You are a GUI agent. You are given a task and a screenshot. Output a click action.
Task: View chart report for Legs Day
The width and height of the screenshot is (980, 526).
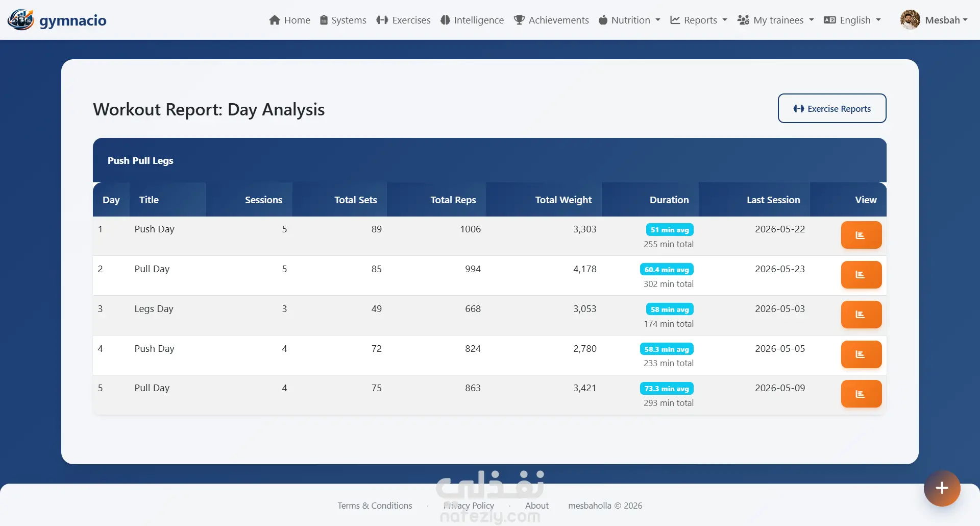pos(861,315)
